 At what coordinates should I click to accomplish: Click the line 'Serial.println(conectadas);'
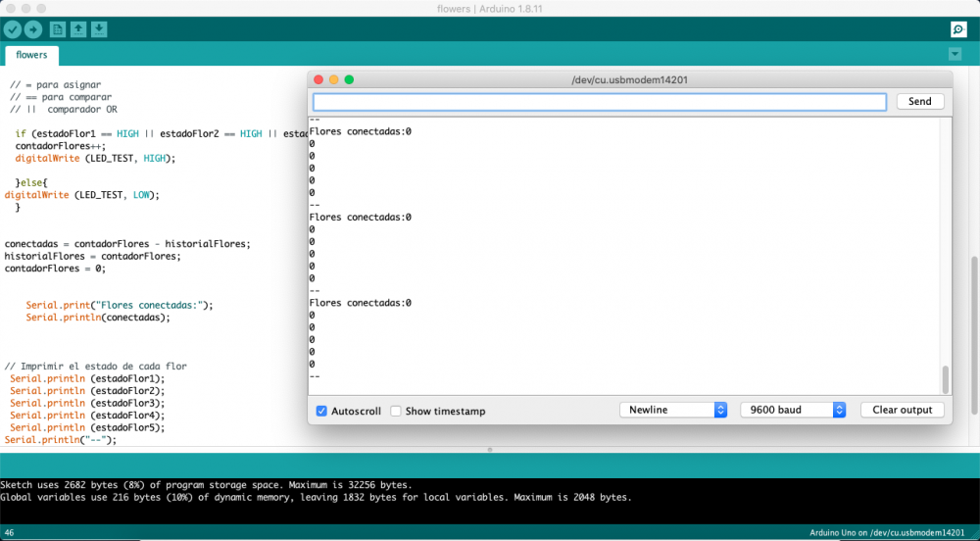(x=97, y=318)
